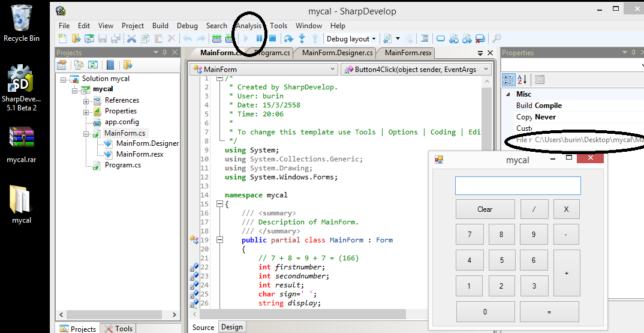Toggle auto-hide pin on the Projects panel
Image resolution: width=644 pixels, height=333 pixels.
tap(164, 53)
